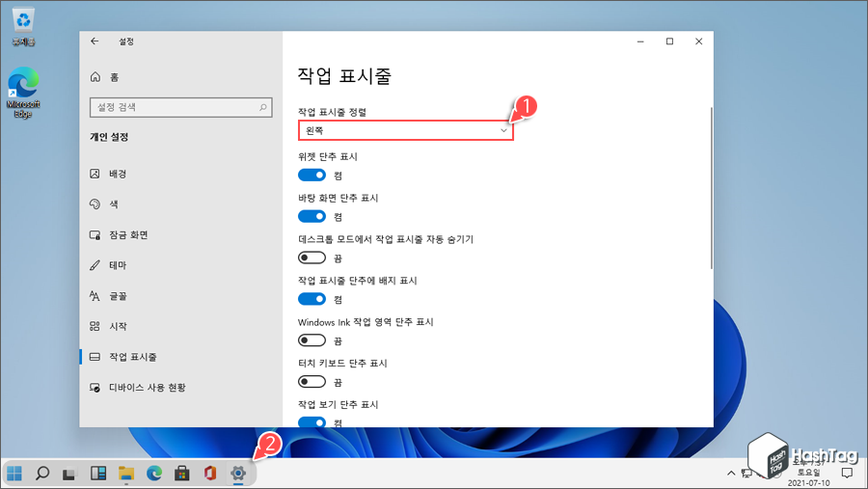This screenshot has width=868, height=489.
Task: Open File Explorer from the taskbar
Action: (126, 474)
